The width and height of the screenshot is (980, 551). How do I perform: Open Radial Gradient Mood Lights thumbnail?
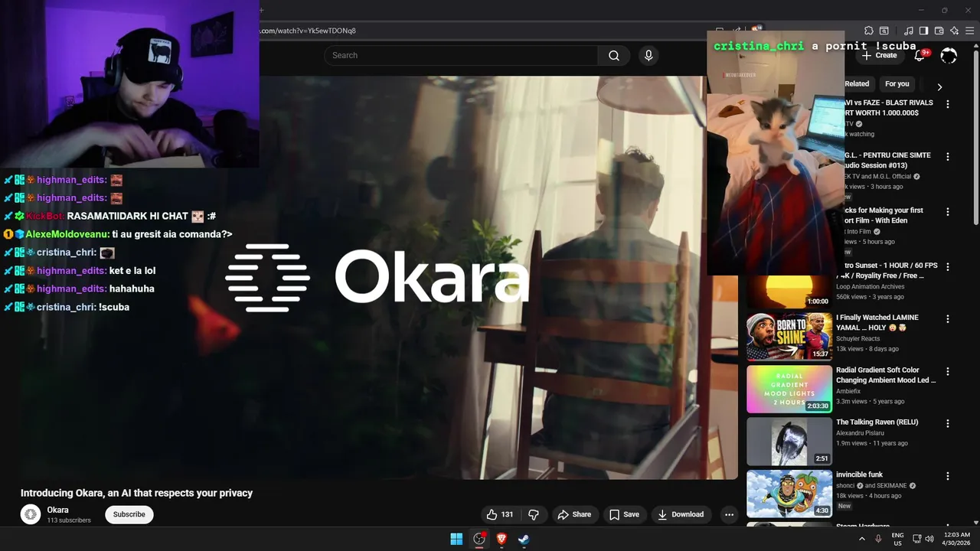[789, 389]
